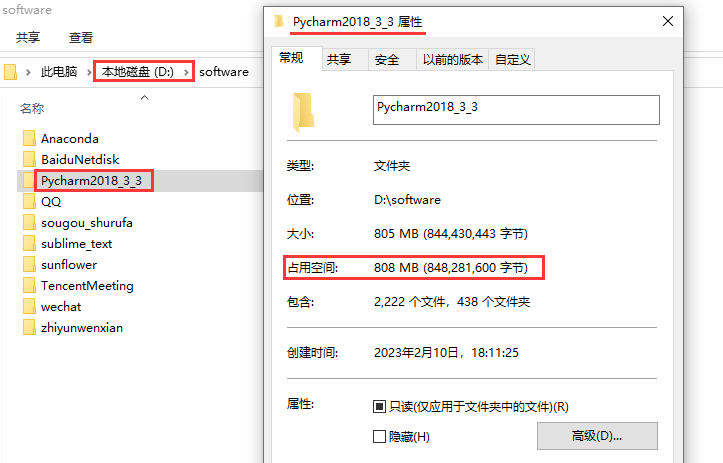The width and height of the screenshot is (723, 463).
Task: Expand the chevron before 此电脑 in the address bar
Action: click(x=28, y=72)
